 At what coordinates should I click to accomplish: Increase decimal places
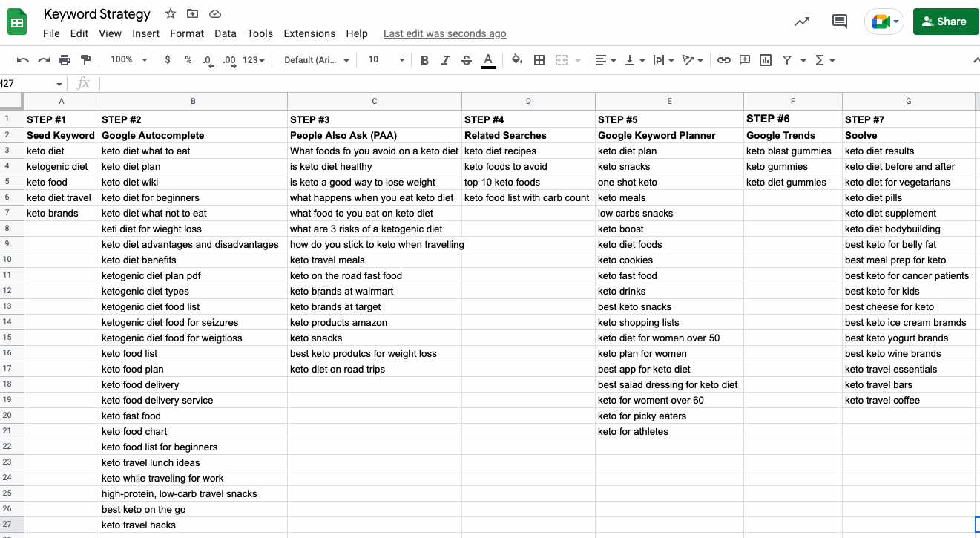pos(229,60)
